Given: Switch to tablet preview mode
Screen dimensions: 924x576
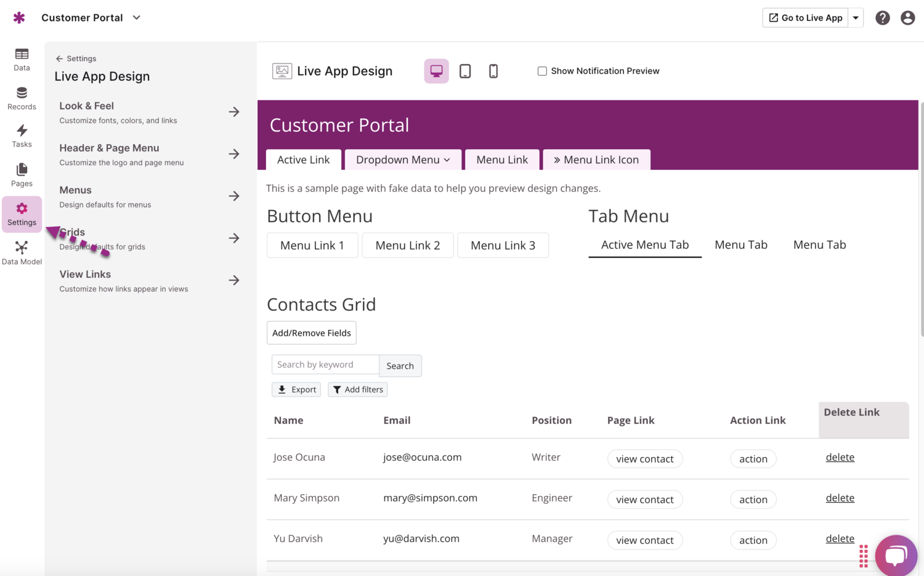Looking at the screenshot, I should (x=465, y=71).
